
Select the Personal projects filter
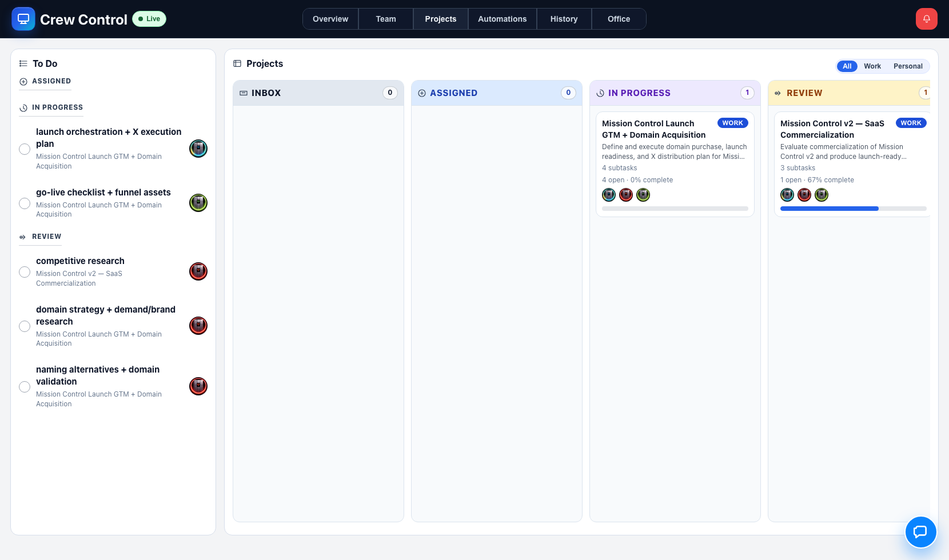tap(908, 66)
